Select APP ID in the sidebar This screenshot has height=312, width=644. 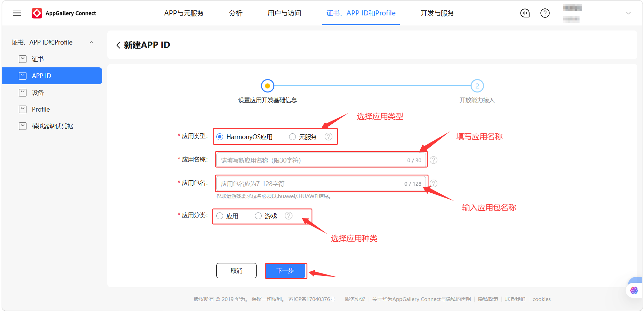click(52, 76)
